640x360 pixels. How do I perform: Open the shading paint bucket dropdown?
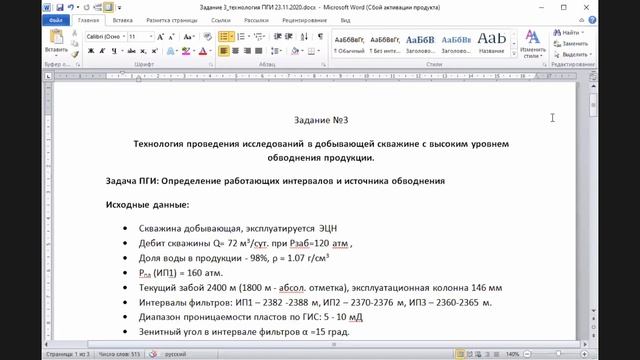(x=302, y=51)
